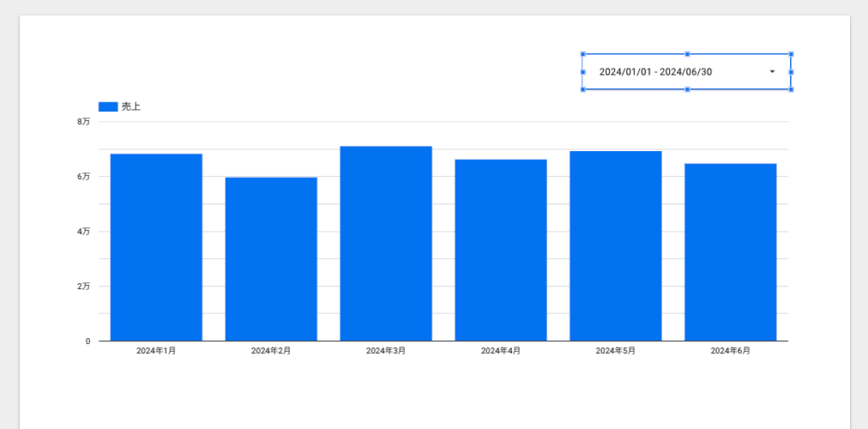Pick the 2024年4月 sales bar
This screenshot has width=868, height=429.
click(x=501, y=250)
